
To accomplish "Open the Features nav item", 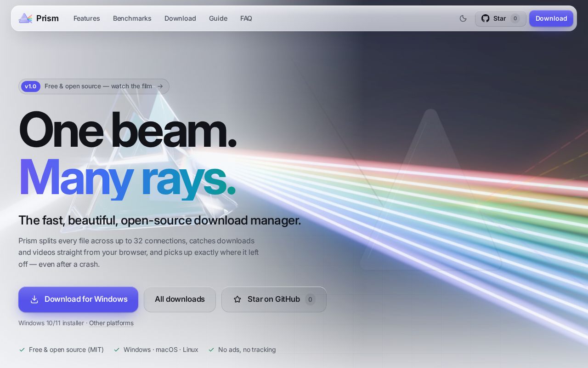I will point(87,18).
